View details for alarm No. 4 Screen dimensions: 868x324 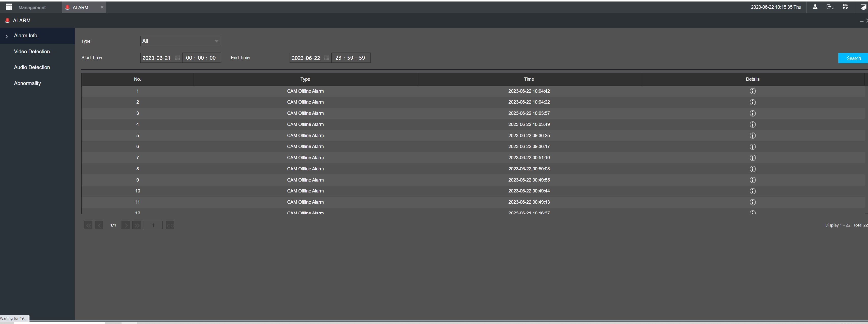pos(752,124)
